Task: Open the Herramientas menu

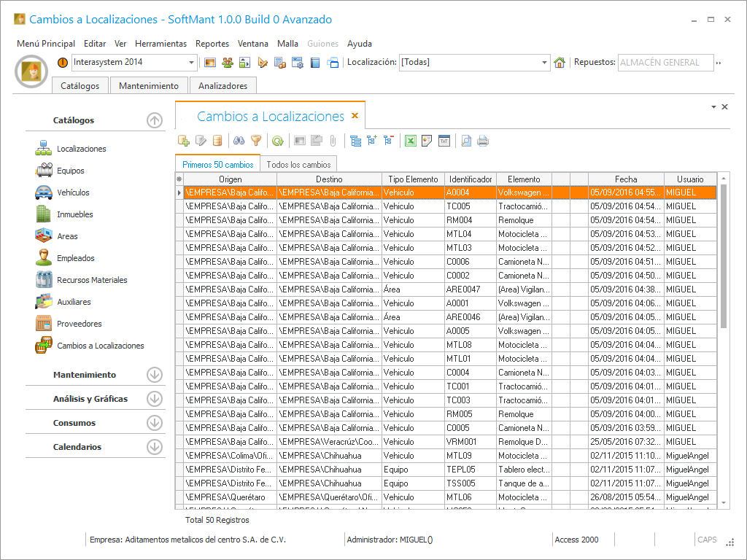Action: tap(160, 44)
